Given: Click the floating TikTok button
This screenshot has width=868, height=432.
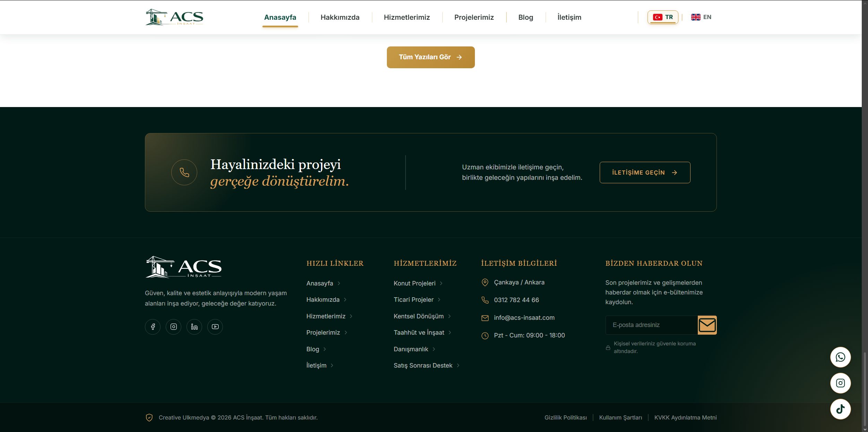Looking at the screenshot, I should [840, 409].
